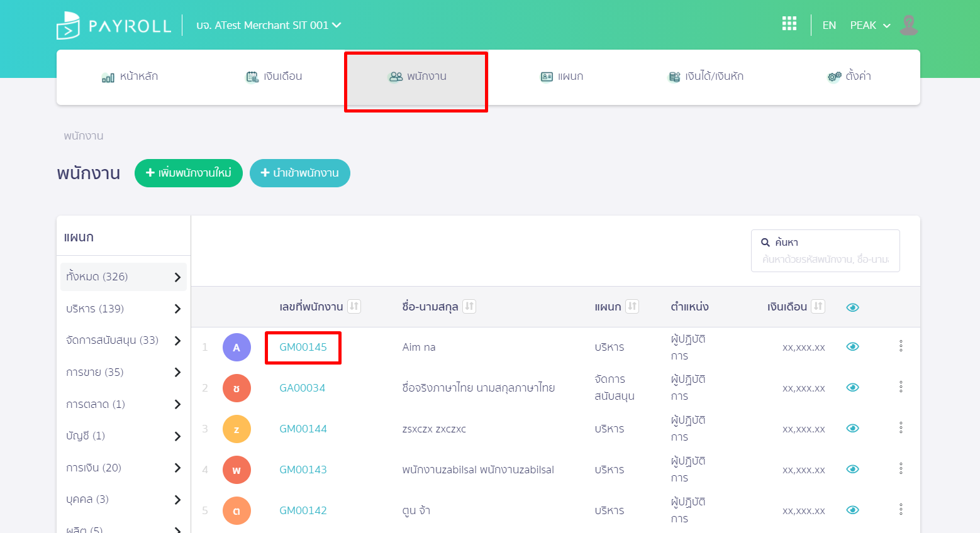Click the yellow z avatar circle

click(x=237, y=429)
